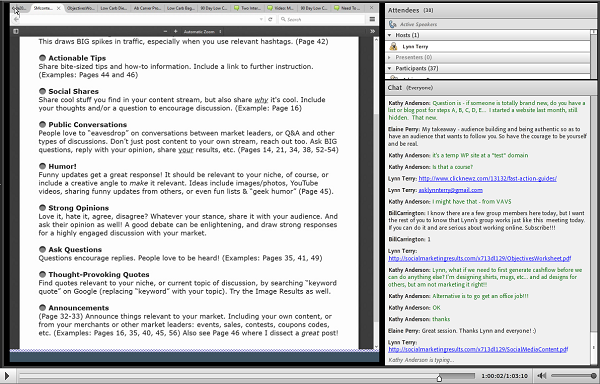600x384 pixels.
Task: Open the ObjectivesWorksheet.pdf link in chat
Action: point(479,259)
